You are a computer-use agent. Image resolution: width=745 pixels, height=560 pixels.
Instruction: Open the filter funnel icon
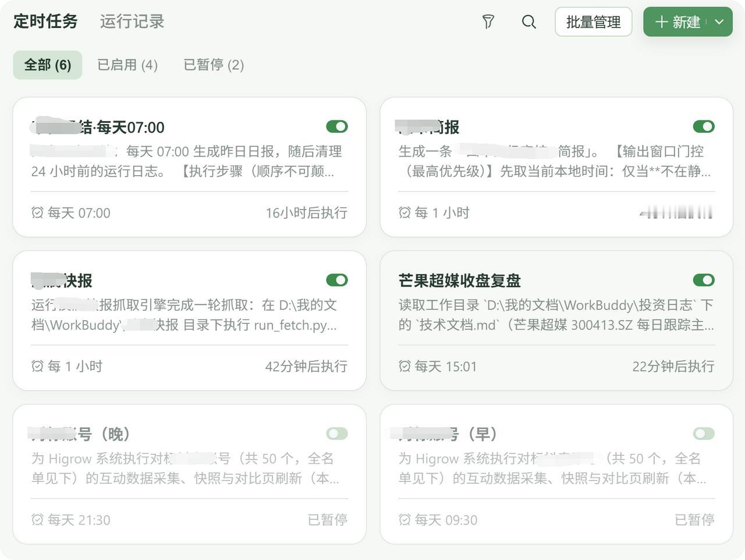[488, 22]
